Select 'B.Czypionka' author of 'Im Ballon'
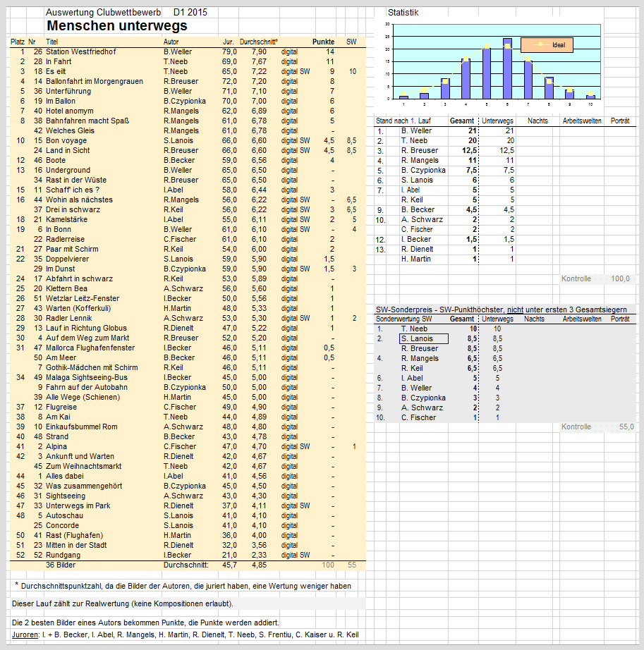644x650 pixels. point(185,101)
